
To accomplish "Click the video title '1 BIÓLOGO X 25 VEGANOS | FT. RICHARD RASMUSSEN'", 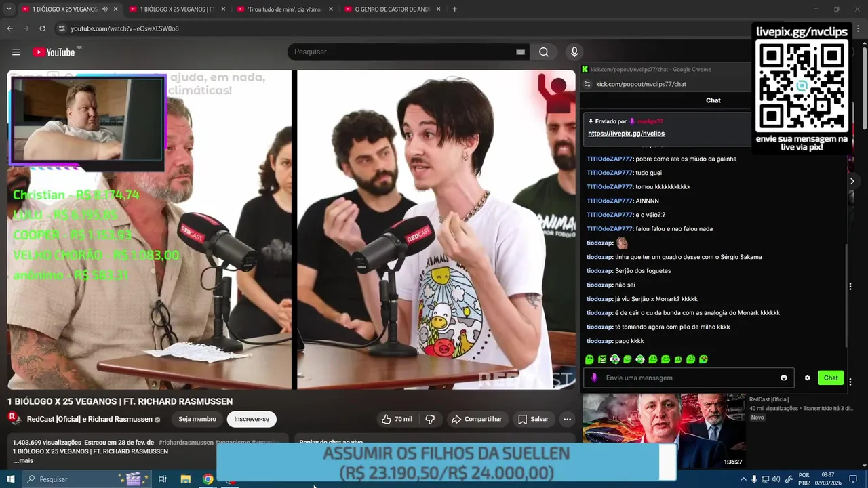I will pyautogui.click(x=120, y=401).
